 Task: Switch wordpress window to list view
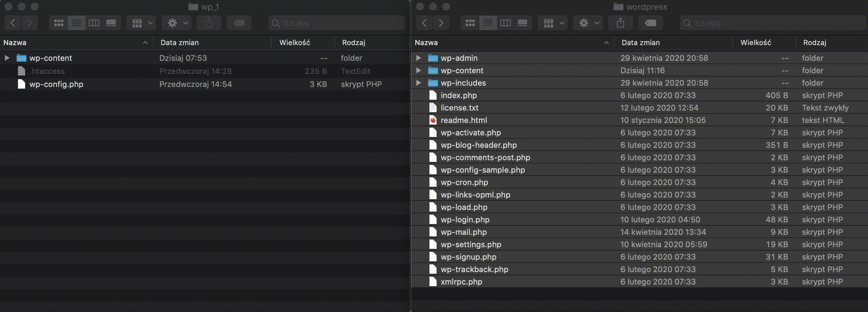click(x=488, y=23)
